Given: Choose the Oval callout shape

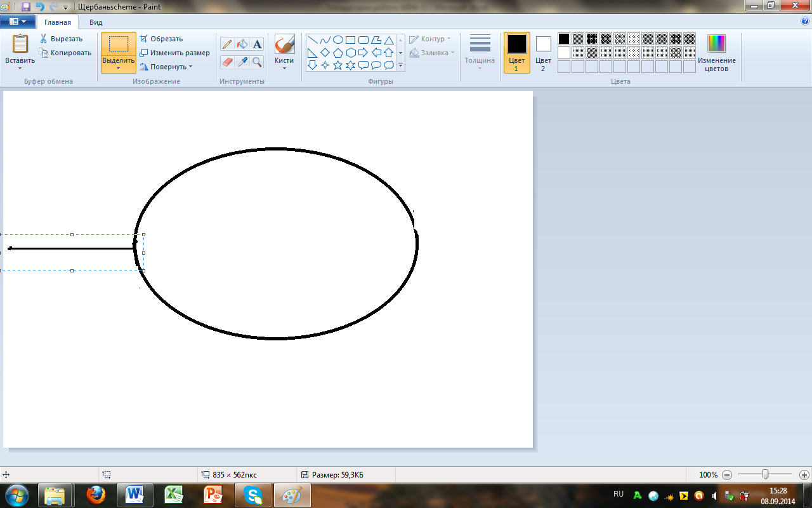Looking at the screenshot, I should click(376, 65).
